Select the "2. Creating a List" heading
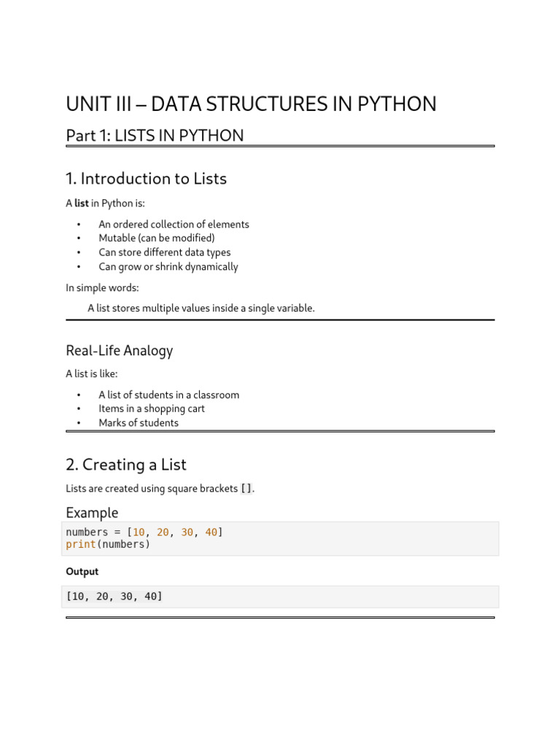The image size is (560, 747). (126, 465)
